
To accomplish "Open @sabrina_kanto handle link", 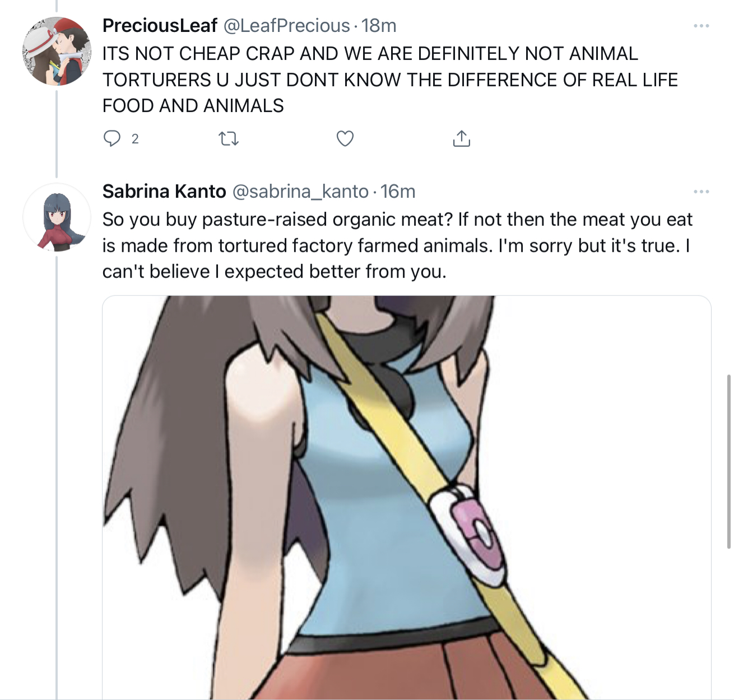I will point(300,192).
